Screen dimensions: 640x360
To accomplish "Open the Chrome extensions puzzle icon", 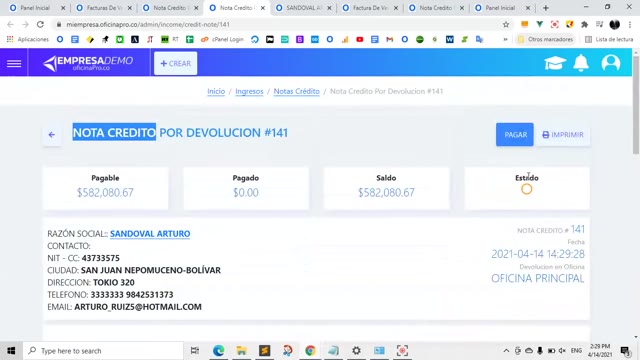I will [584, 24].
